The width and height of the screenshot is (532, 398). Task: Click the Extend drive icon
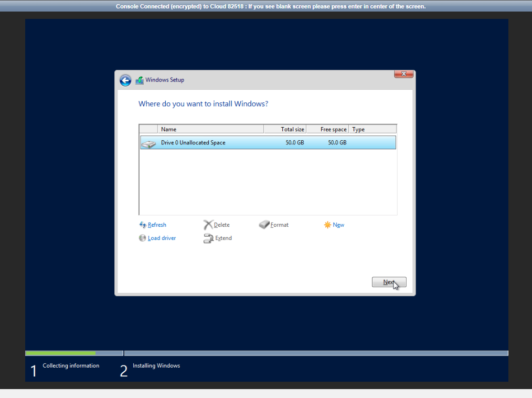(208, 238)
